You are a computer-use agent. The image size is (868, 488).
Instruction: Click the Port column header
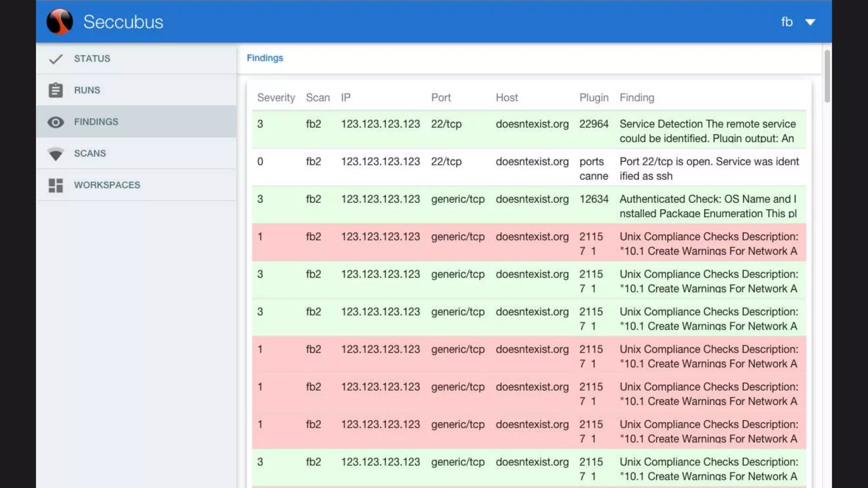click(x=441, y=98)
